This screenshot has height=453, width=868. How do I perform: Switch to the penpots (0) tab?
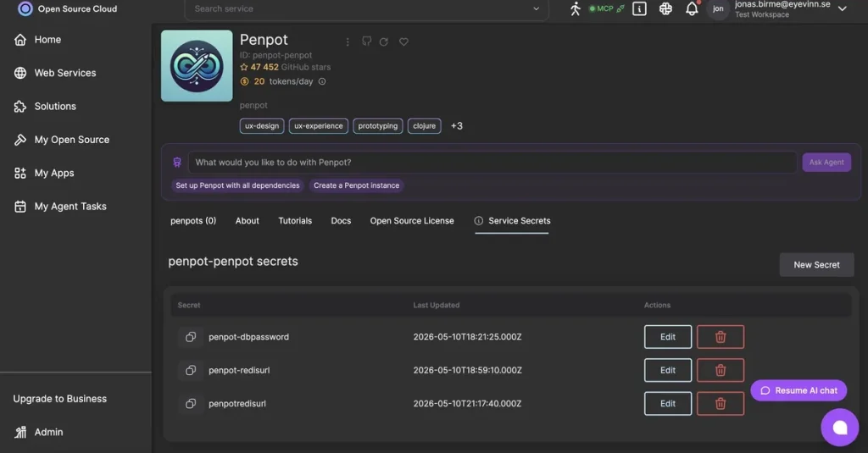[x=193, y=221]
